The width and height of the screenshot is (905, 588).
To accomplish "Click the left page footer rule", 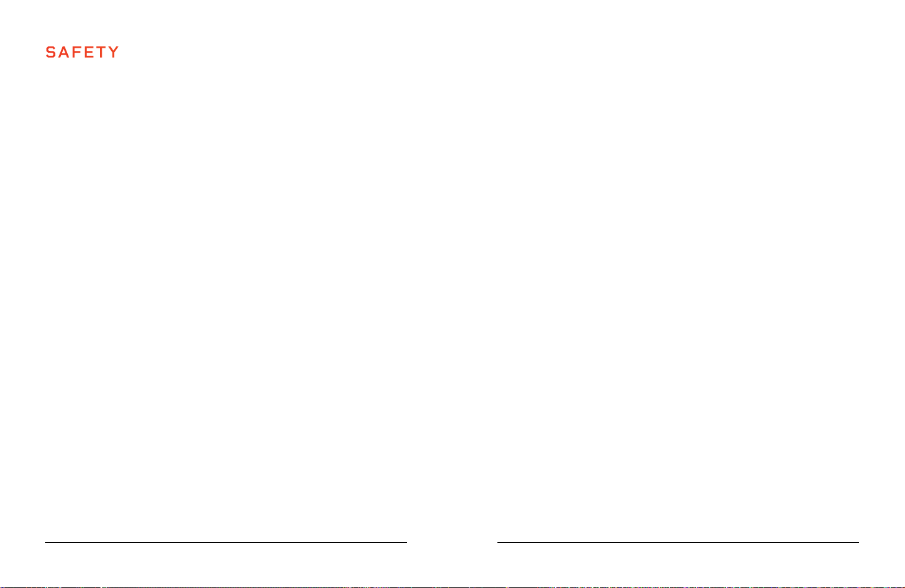I will [x=226, y=542].
